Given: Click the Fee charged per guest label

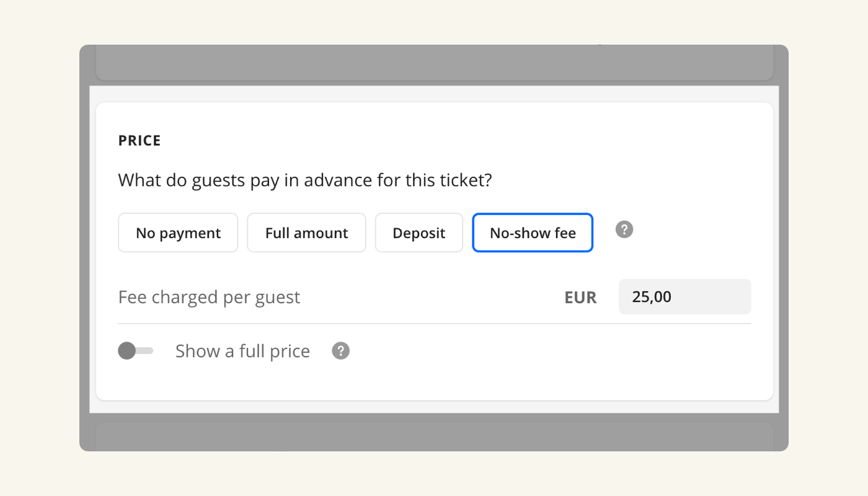Looking at the screenshot, I should (209, 298).
